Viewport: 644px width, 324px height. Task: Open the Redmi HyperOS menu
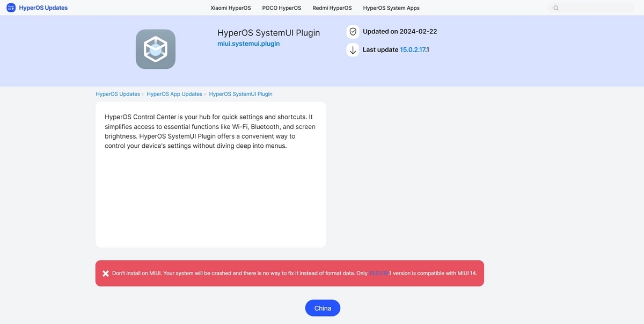332,8
